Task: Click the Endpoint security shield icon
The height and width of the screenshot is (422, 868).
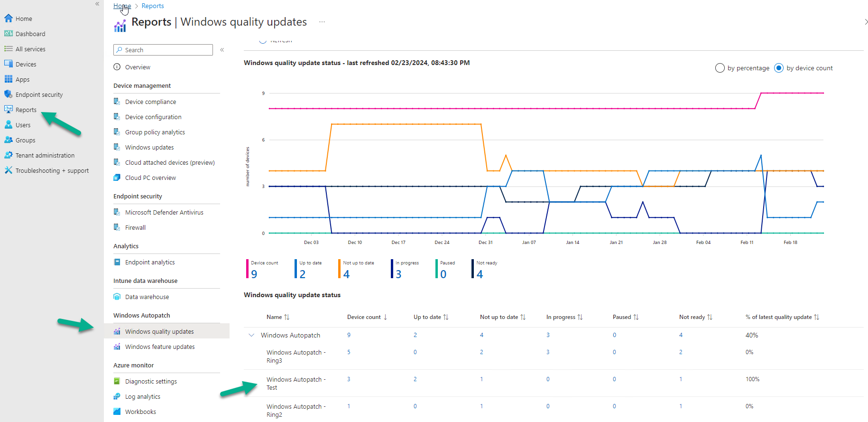Action: coord(9,94)
